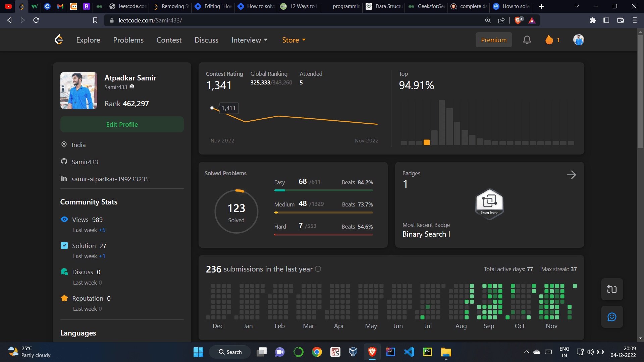
Task: Click the highlighted orange rating histogram bar
Action: (427, 142)
